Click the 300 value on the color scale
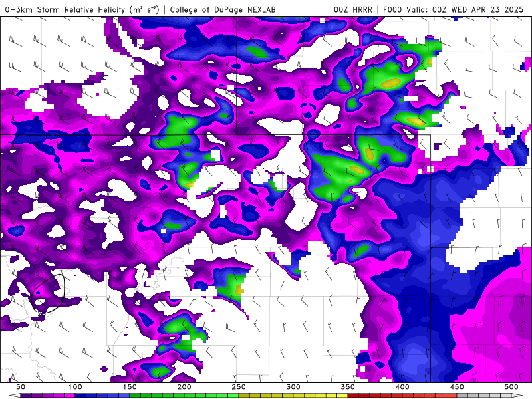Image resolution: width=532 pixels, height=399 pixels. [x=293, y=387]
